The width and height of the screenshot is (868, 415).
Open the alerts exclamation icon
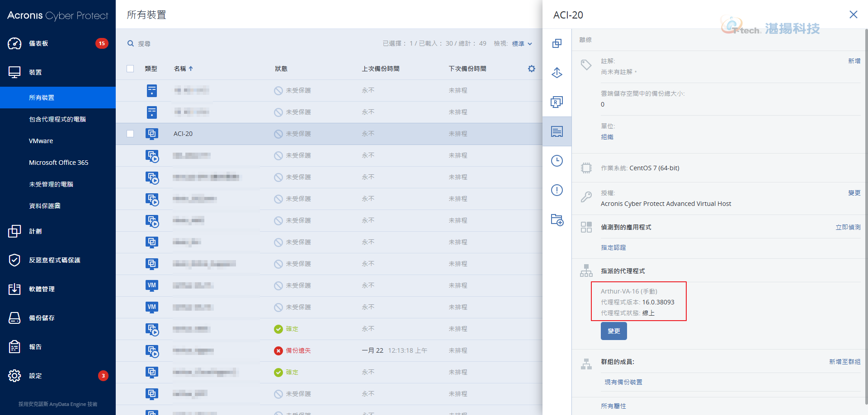(557, 190)
